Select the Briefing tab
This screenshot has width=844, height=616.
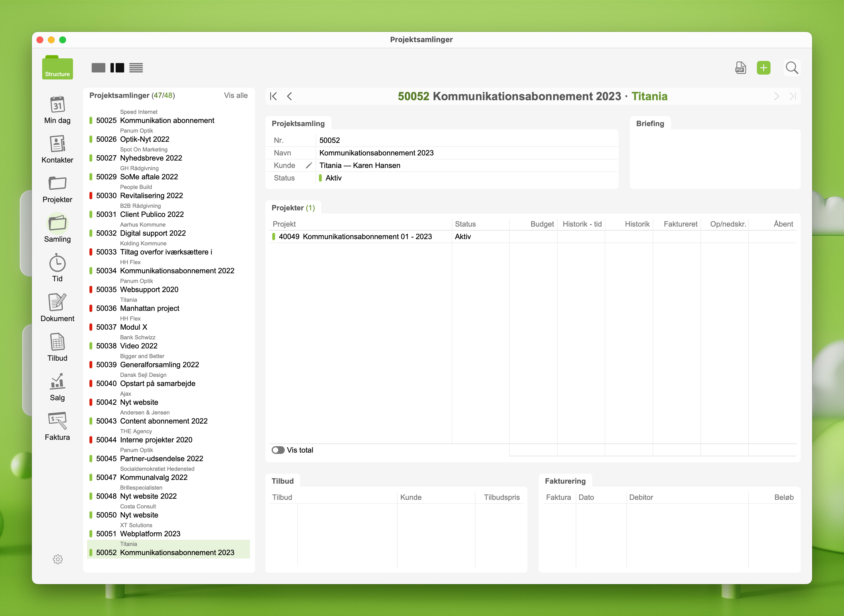click(x=650, y=124)
